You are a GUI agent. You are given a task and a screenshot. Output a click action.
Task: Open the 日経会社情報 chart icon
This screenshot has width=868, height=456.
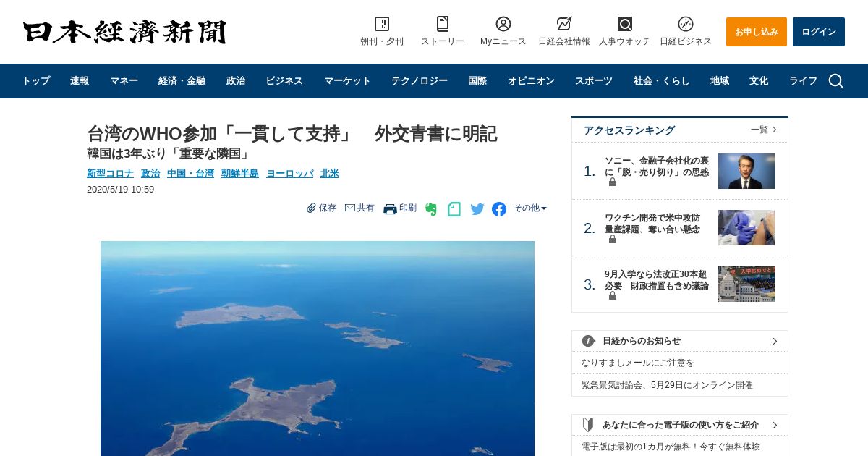click(x=564, y=24)
